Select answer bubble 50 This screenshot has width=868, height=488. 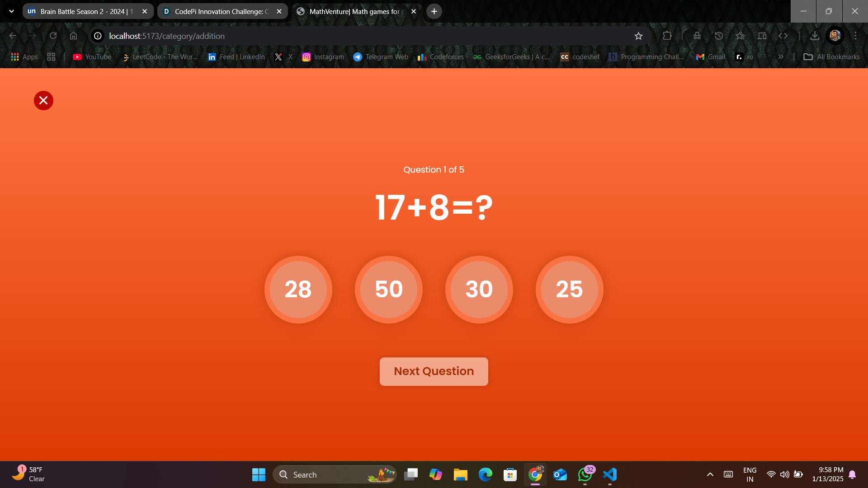388,289
